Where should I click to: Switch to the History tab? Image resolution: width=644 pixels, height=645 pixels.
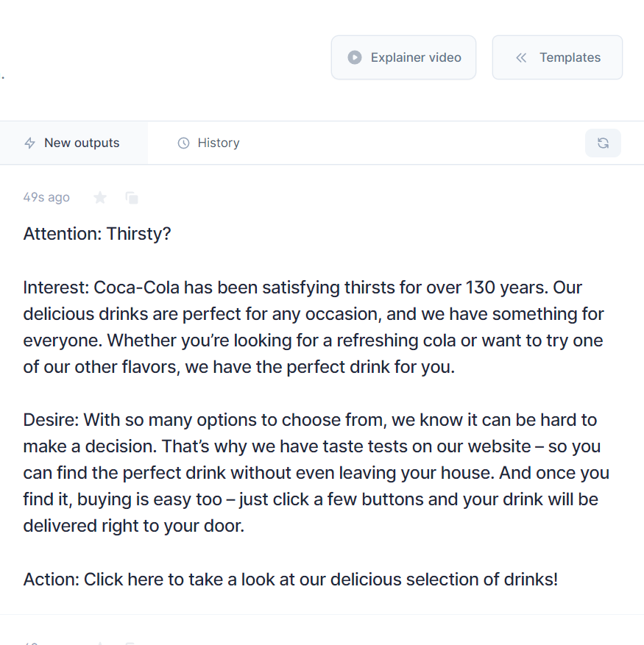point(209,143)
